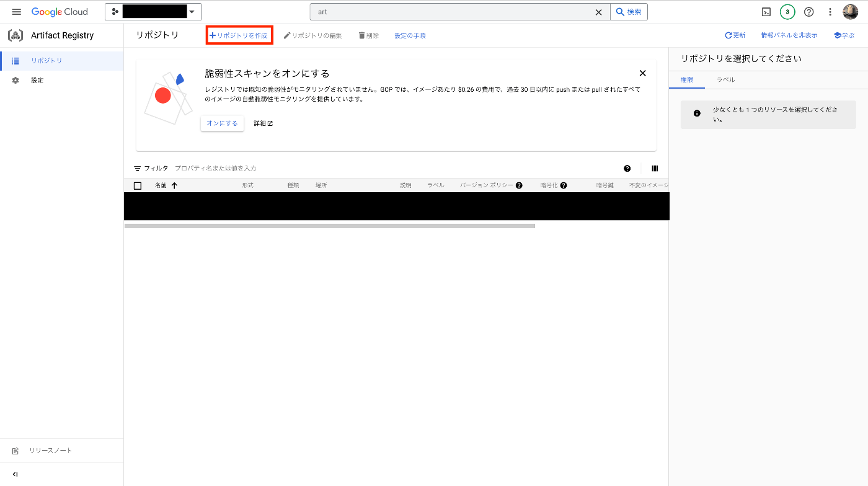The width and height of the screenshot is (868, 486).
Task: Switch to the 権限 tab
Action: pos(687,80)
